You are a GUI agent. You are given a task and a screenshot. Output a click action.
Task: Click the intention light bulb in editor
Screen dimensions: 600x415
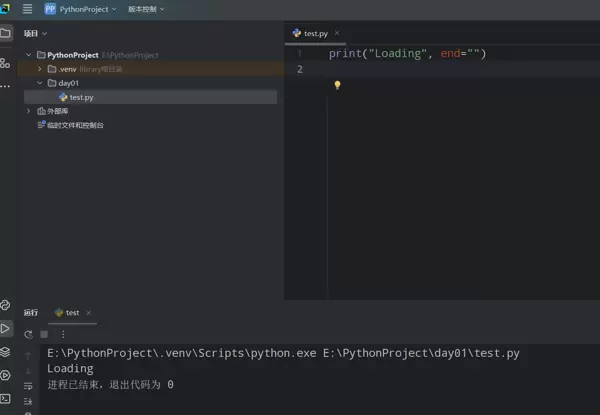coord(337,86)
